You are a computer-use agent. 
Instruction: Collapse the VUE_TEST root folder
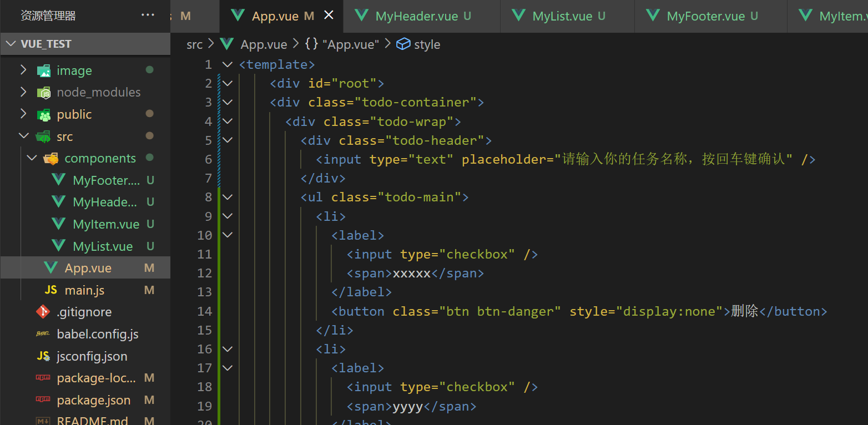[x=11, y=44]
